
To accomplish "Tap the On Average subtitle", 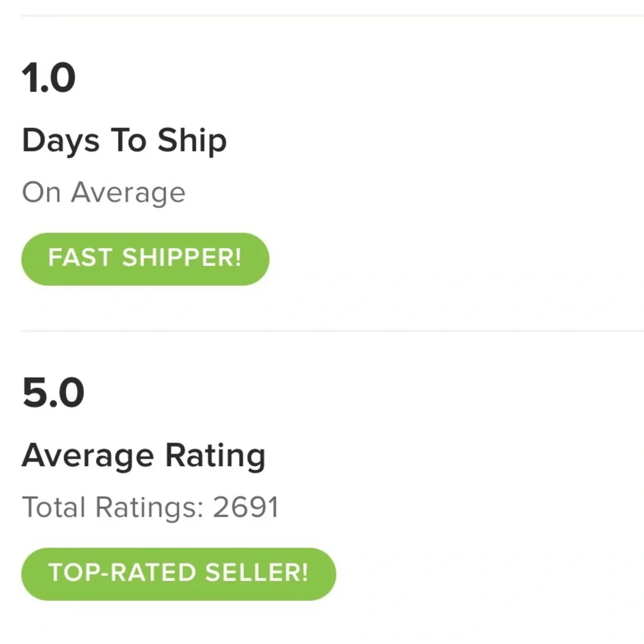I will click(104, 193).
